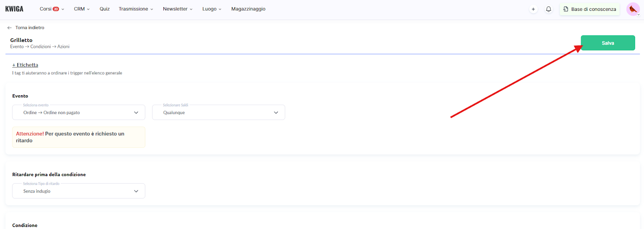Open the Corsi menu
This screenshot has height=229, width=644.
click(45, 9)
